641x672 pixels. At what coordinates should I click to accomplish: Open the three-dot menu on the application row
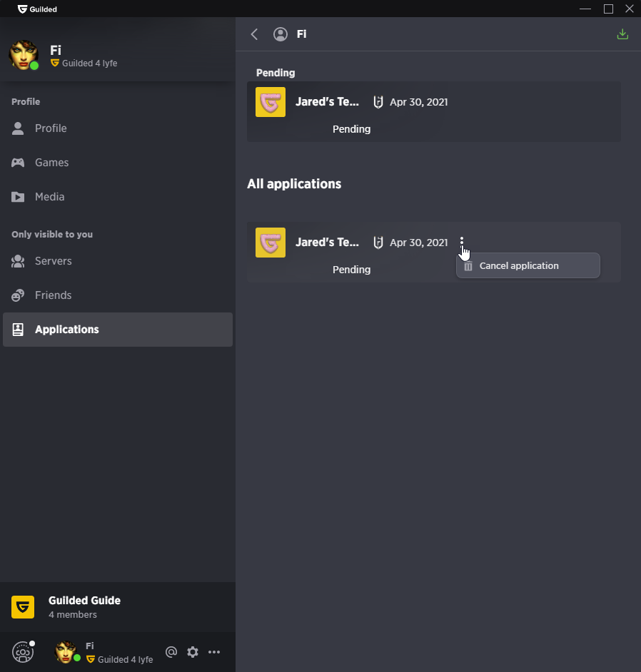(462, 242)
